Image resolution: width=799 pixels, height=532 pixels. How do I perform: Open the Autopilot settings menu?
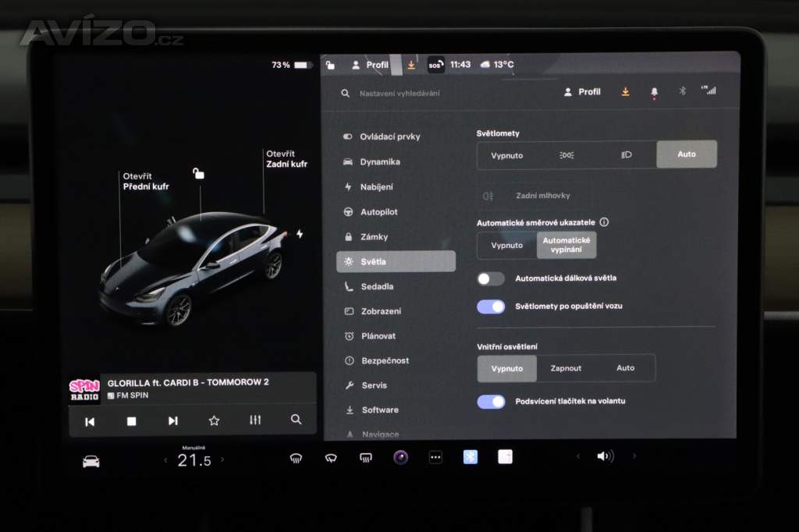click(379, 212)
